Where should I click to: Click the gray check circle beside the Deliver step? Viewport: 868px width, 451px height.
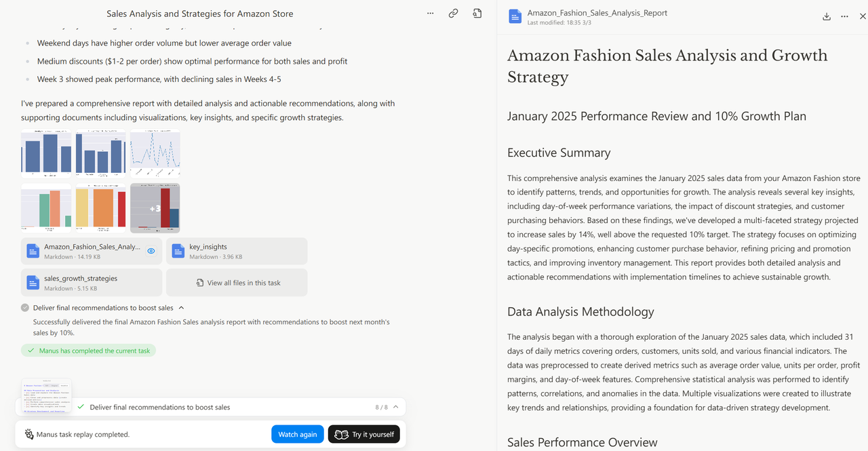tap(25, 308)
